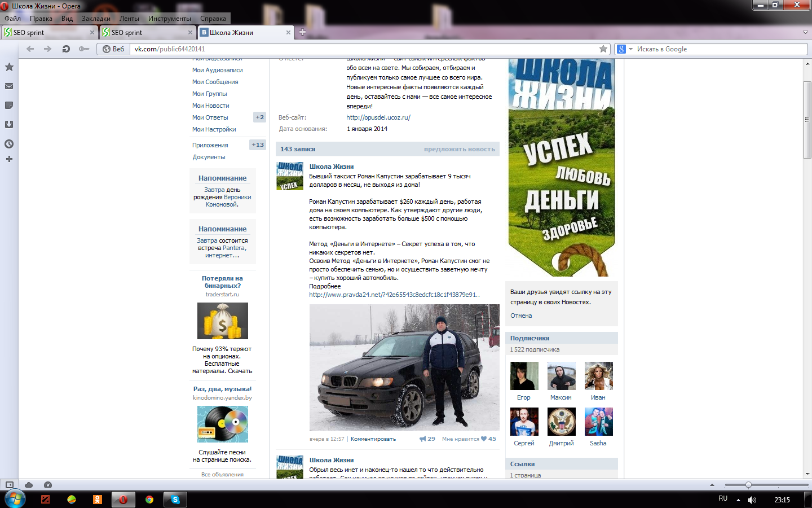Add a new panel with sidebar plus icon

pos(9,159)
